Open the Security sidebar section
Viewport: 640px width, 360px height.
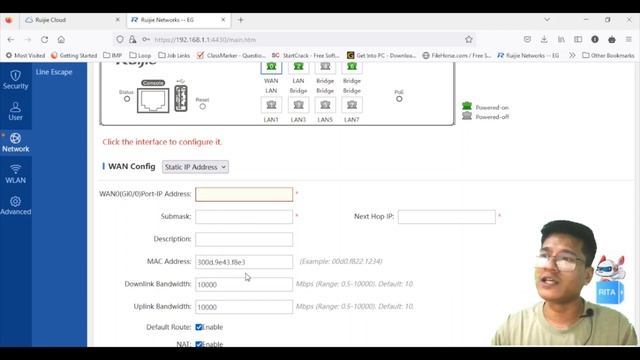coord(16,80)
